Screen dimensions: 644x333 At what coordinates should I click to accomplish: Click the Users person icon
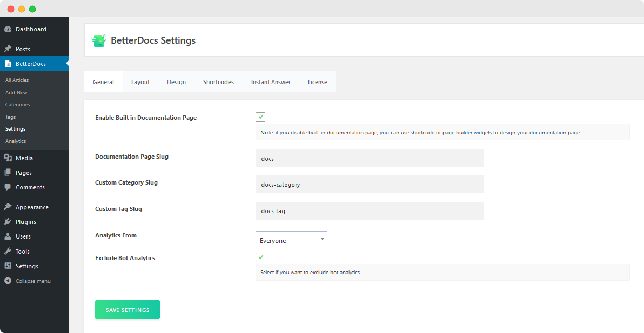pyautogui.click(x=8, y=236)
